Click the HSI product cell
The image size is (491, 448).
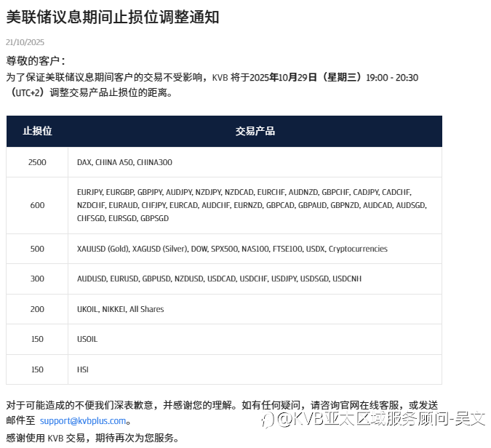tap(255, 369)
